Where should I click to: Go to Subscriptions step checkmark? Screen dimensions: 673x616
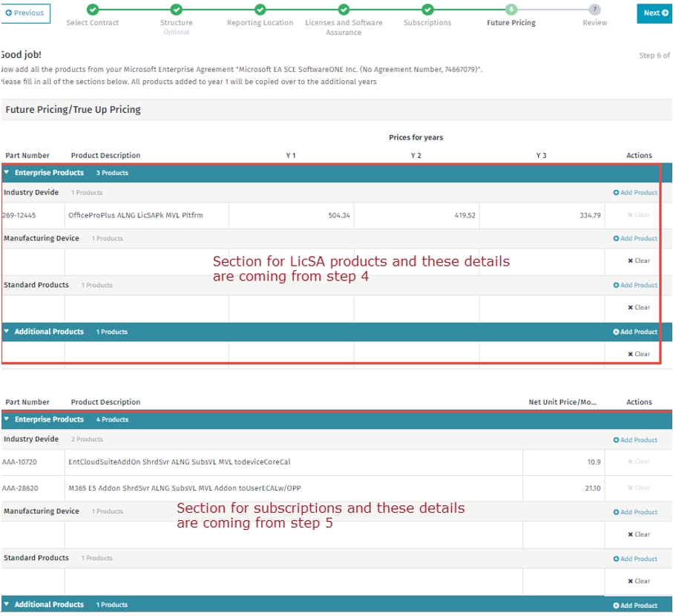(x=427, y=10)
